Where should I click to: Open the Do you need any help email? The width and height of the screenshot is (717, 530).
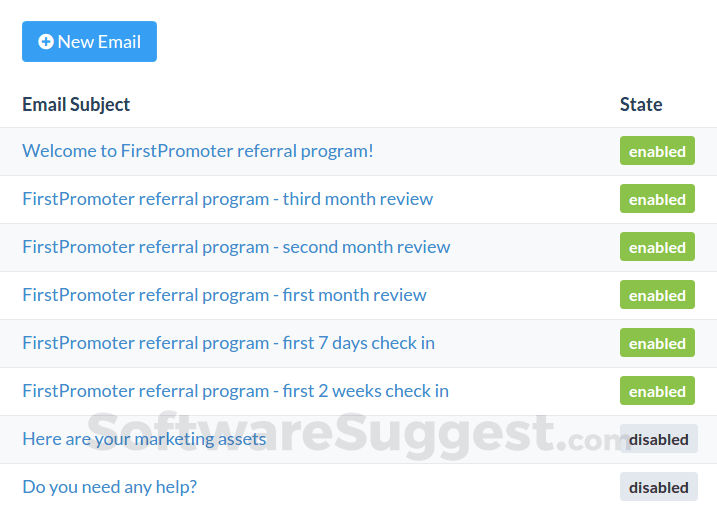point(110,487)
